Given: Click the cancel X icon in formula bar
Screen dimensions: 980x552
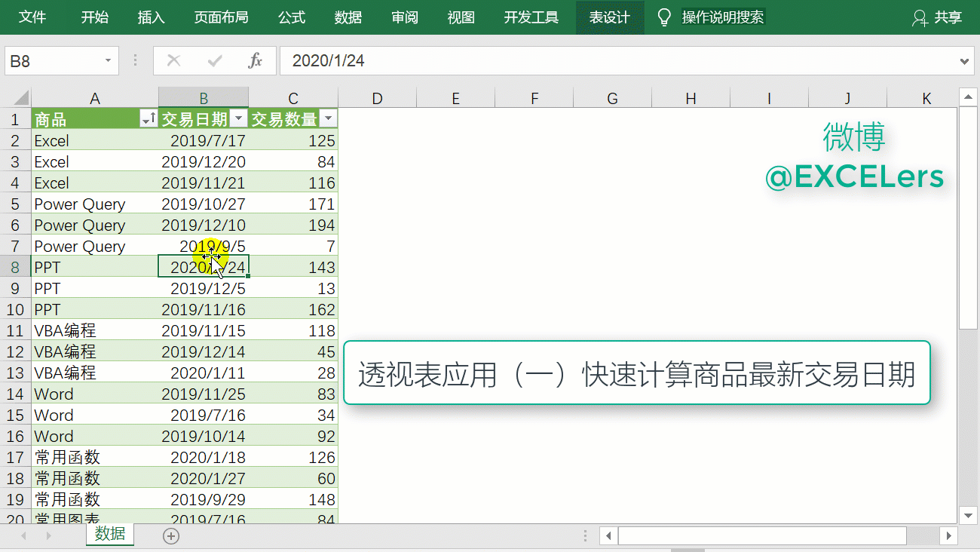Looking at the screenshot, I should click(174, 61).
